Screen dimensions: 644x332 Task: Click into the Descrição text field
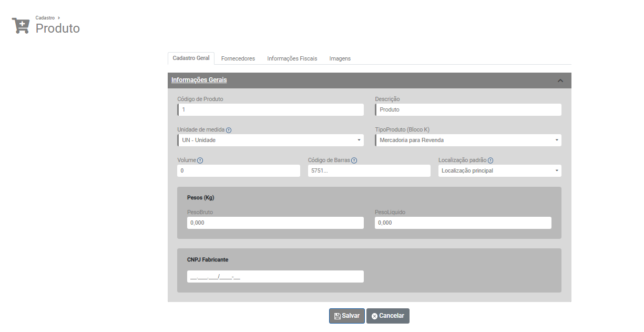468,110
